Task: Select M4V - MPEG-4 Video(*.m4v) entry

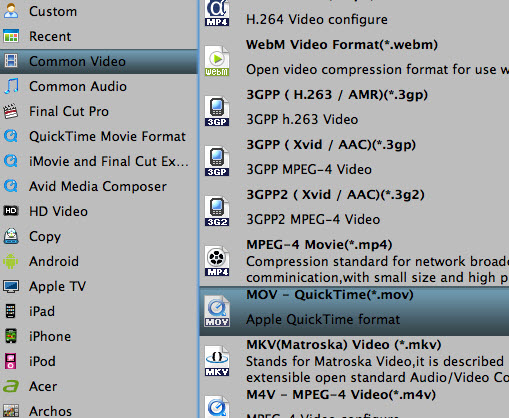Action: point(354,403)
